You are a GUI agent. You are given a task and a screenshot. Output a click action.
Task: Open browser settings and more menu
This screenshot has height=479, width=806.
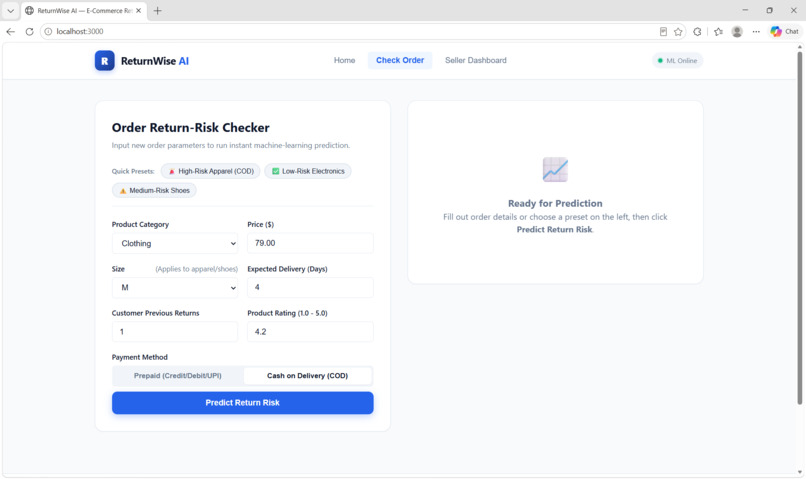coord(756,31)
